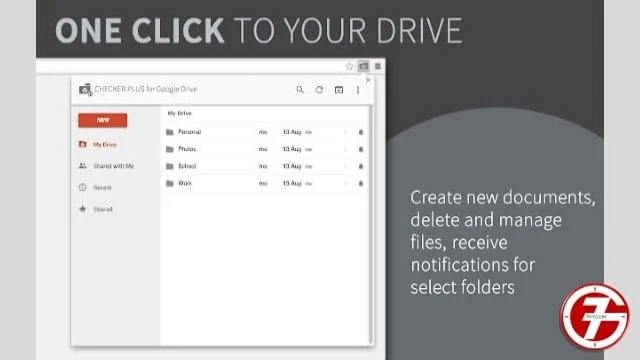Toggle notification bell for Personal folder
The image size is (640, 360).
click(361, 132)
